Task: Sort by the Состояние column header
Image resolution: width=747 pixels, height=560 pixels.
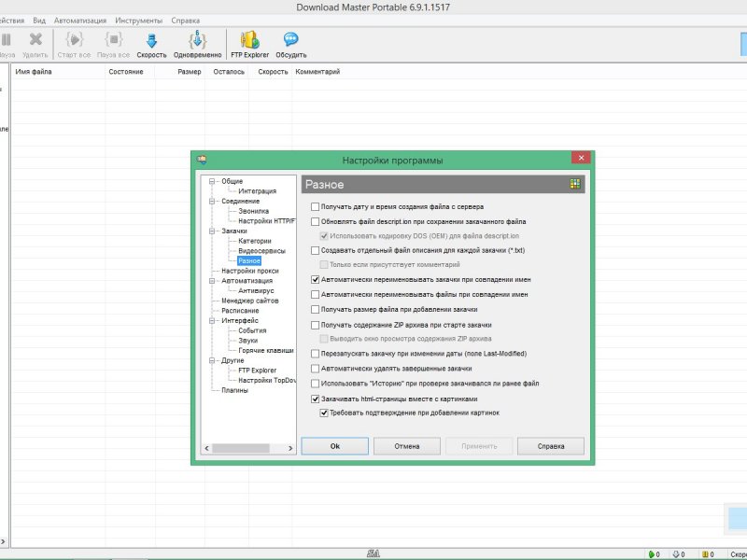Action: [x=130, y=72]
